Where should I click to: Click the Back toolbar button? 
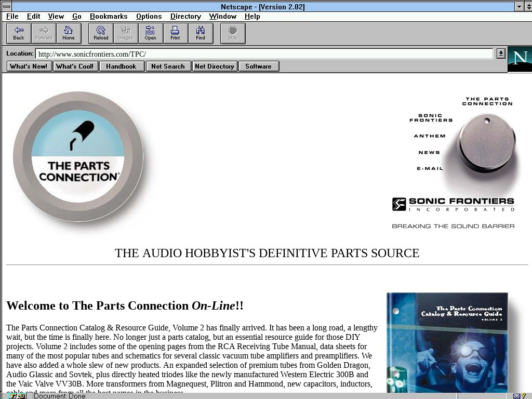coord(19,33)
